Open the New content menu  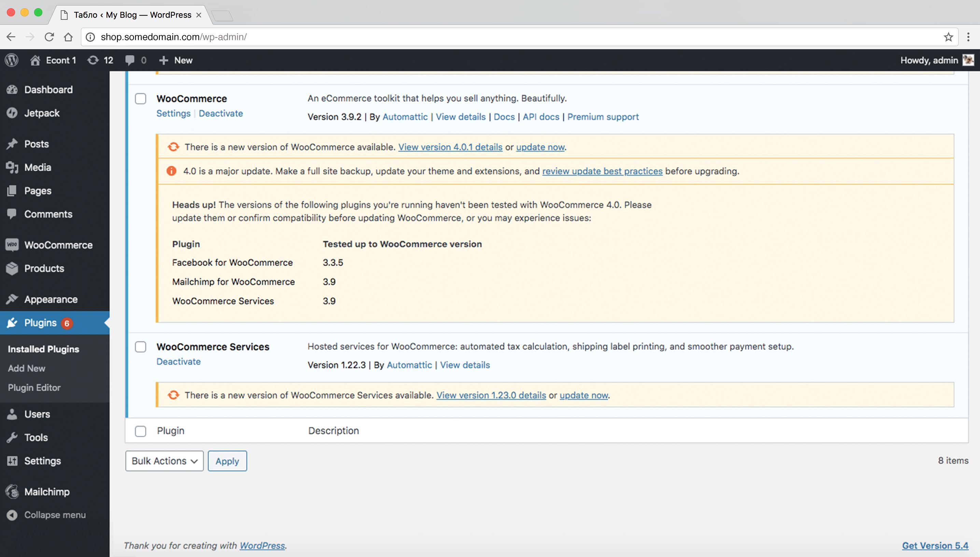click(x=176, y=60)
